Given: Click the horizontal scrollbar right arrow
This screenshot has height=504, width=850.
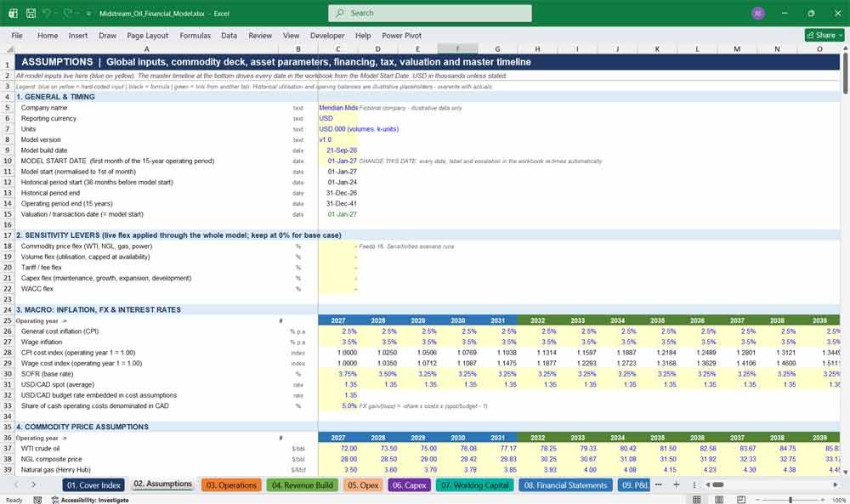Looking at the screenshot, I should [836, 484].
